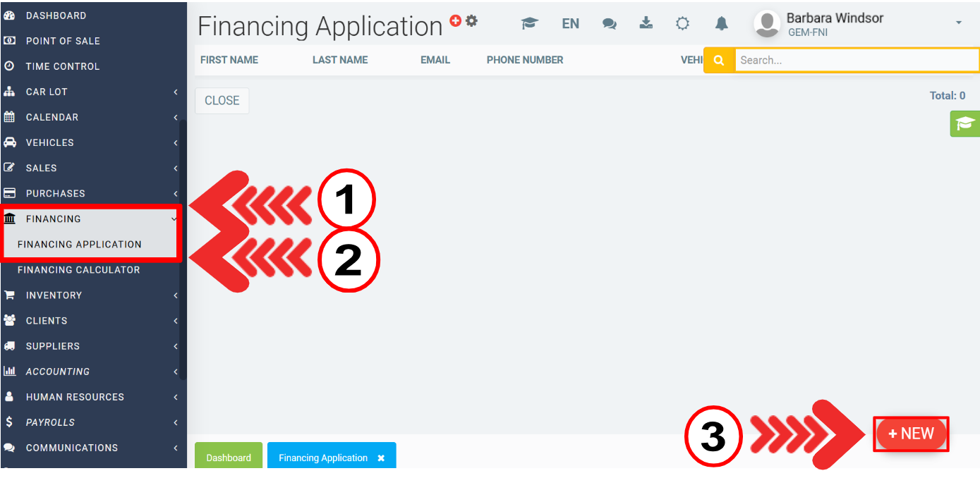Image resolution: width=980 pixels, height=478 pixels.
Task: Click the red plus icon beside page title
Action: [x=456, y=20]
